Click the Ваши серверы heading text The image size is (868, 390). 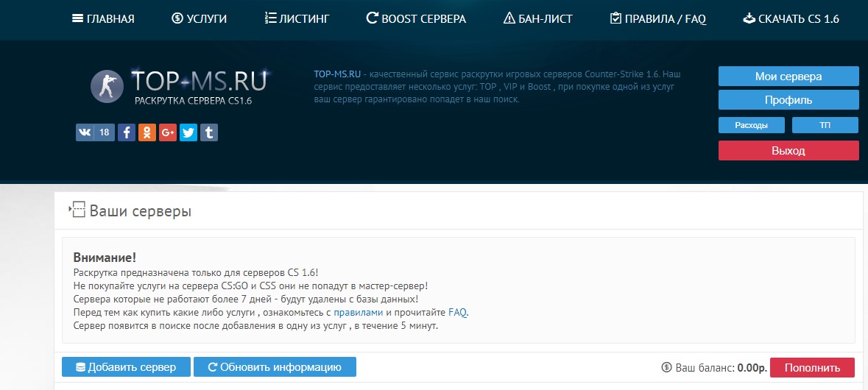(141, 210)
